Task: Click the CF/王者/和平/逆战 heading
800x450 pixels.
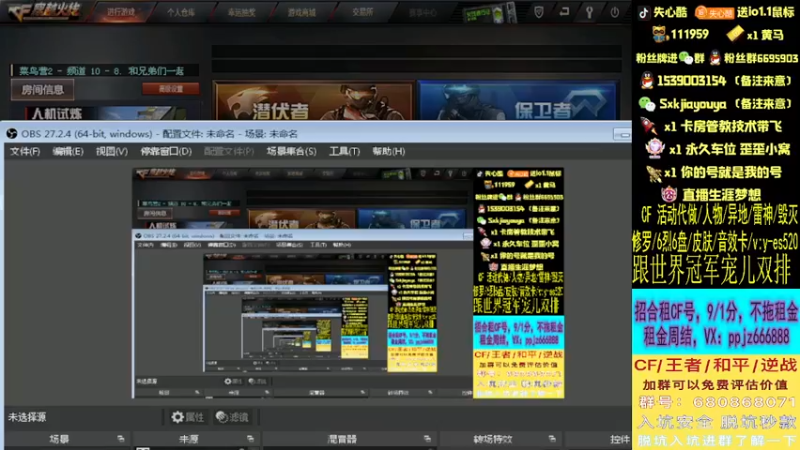Action: pyautogui.click(x=715, y=365)
